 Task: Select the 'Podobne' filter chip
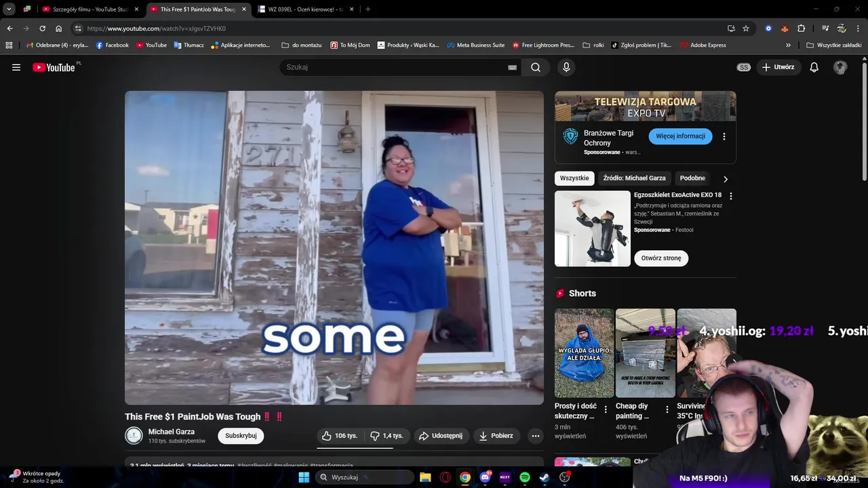tap(692, 178)
